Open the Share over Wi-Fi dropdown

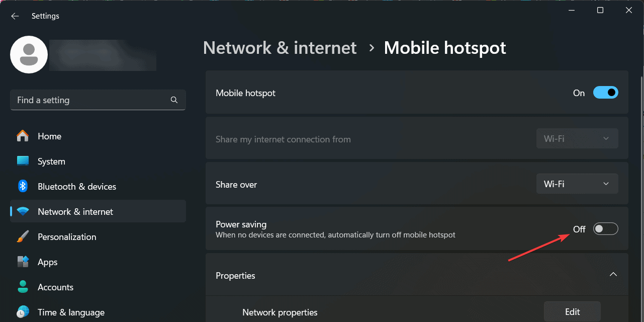(x=577, y=184)
